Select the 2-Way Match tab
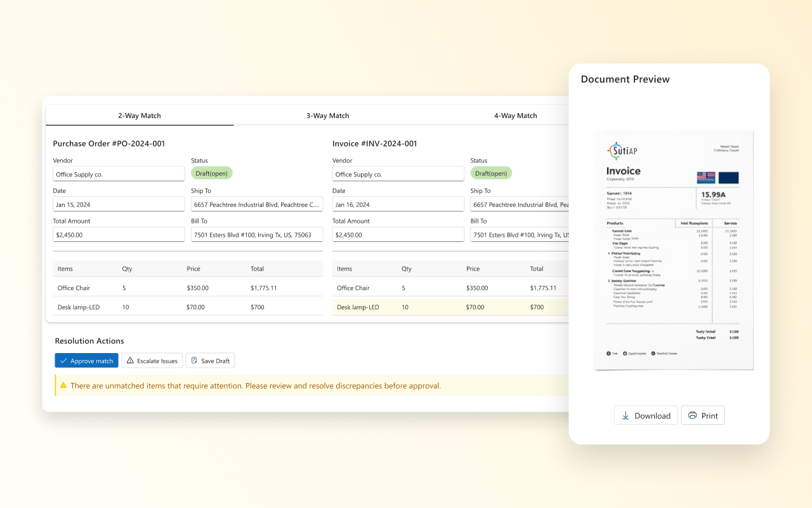Screen dimensions: 812x508 140,116
